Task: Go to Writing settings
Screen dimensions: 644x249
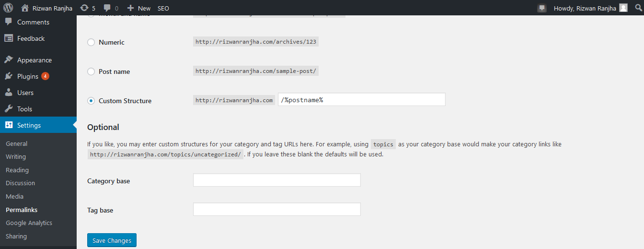Action: (x=16, y=156)
